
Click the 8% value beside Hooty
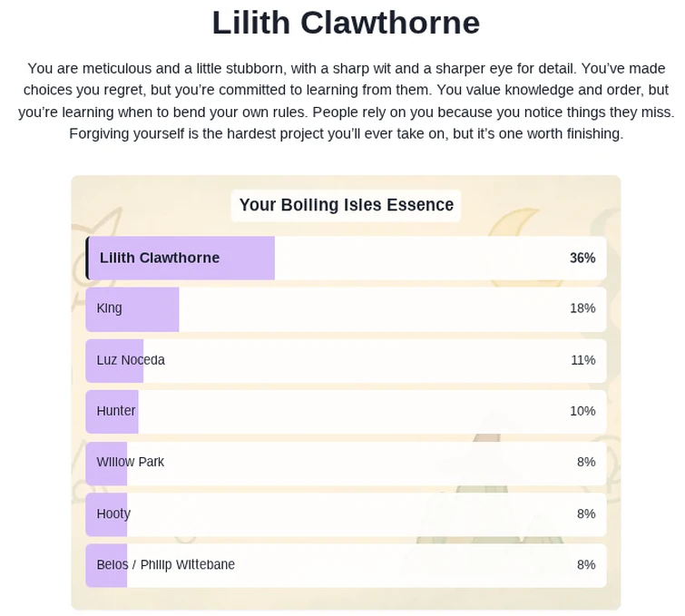pos(586,513)
